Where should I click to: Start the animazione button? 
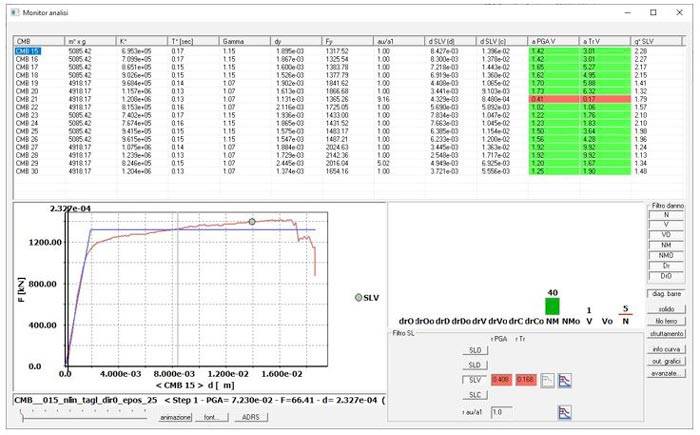point(176,417)
